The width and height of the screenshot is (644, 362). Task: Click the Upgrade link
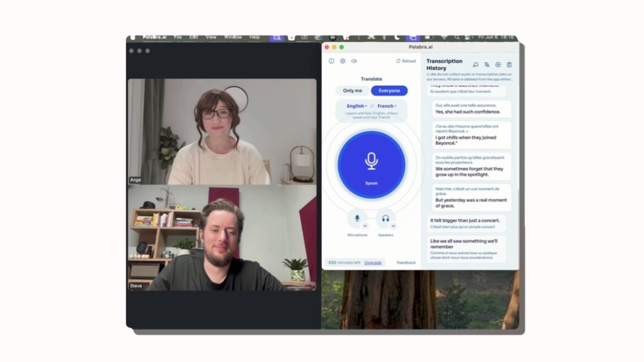[x=372, y=262]
